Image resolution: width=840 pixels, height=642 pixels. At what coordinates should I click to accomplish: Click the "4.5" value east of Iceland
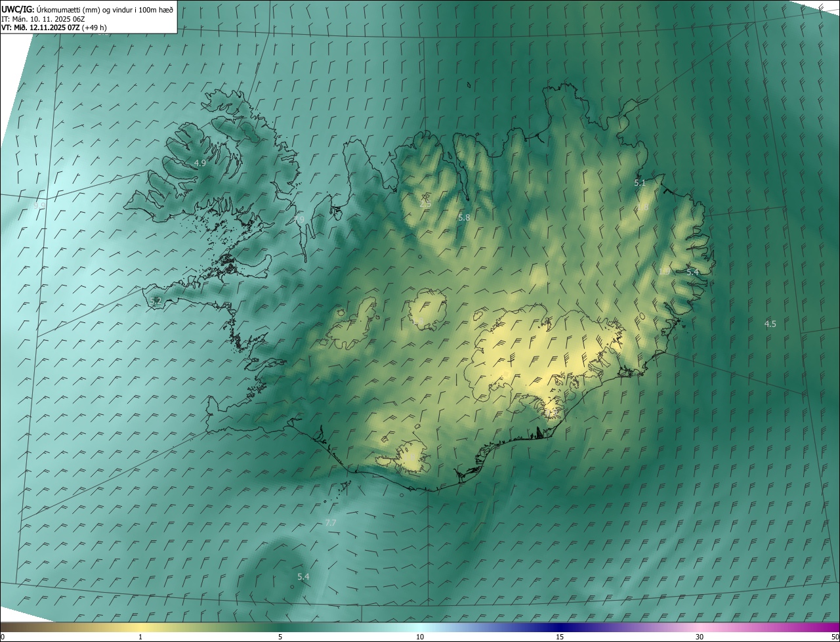(x=770, y=324)
